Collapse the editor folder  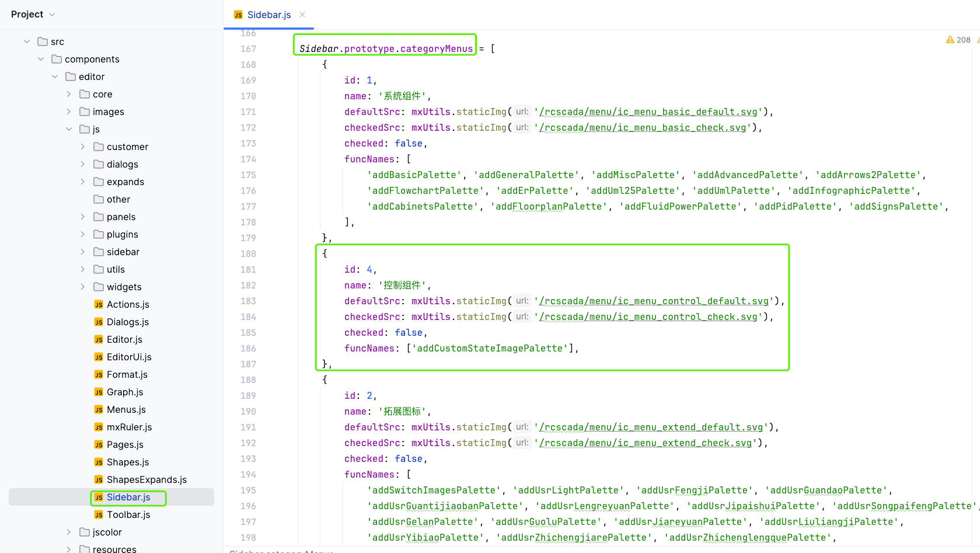click(55, 76)
